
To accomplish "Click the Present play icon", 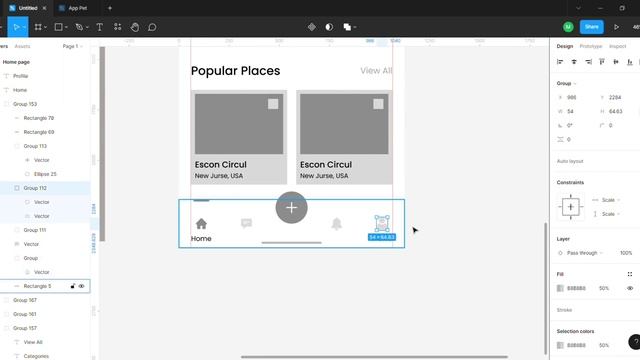I will (x=616, y=27).
